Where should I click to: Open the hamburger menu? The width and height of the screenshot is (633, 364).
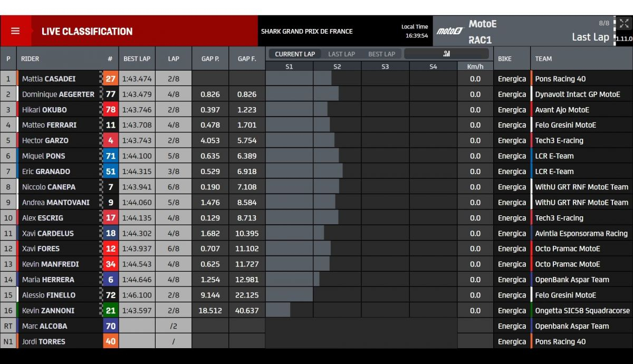[x=15, y=31]
